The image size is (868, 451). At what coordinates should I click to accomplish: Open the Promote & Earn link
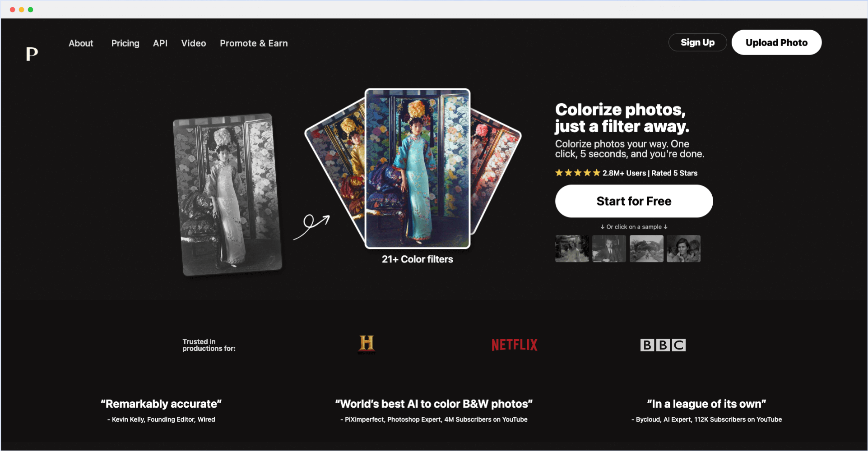click(253, 43)
